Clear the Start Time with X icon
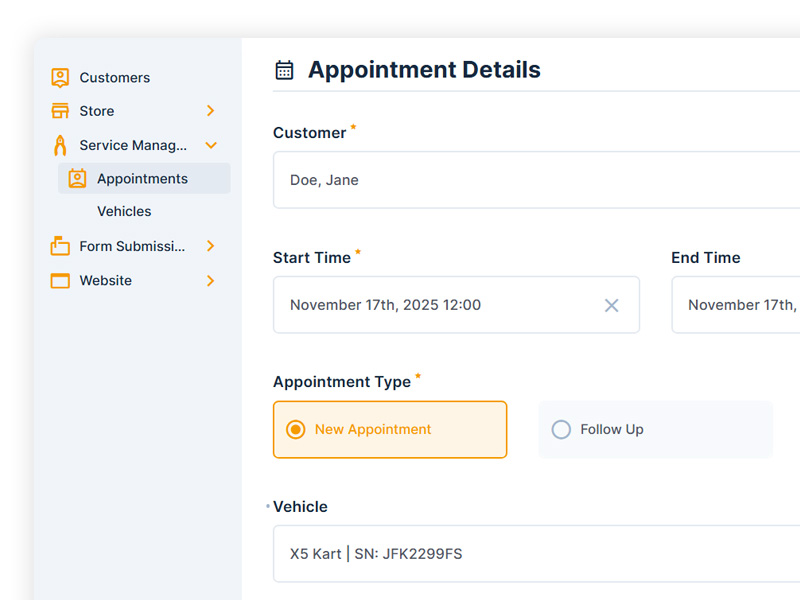The width and height of the screenshot is (800, 600). [611, 305]
